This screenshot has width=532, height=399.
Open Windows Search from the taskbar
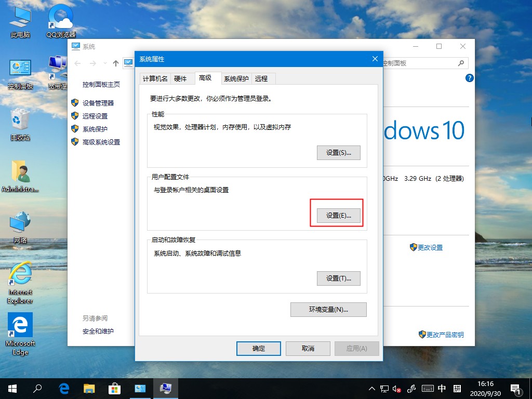coord(38,388)
